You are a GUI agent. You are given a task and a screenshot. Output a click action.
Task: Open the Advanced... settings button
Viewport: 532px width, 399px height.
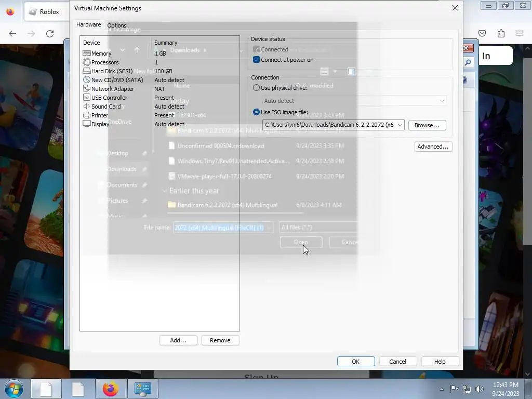point(433,147)
